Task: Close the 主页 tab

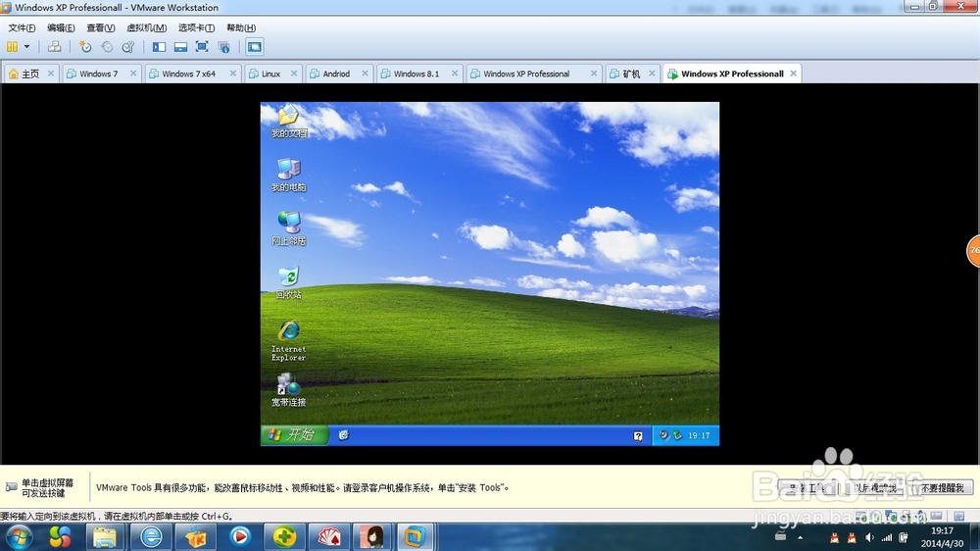Action: tap(51, 74)
